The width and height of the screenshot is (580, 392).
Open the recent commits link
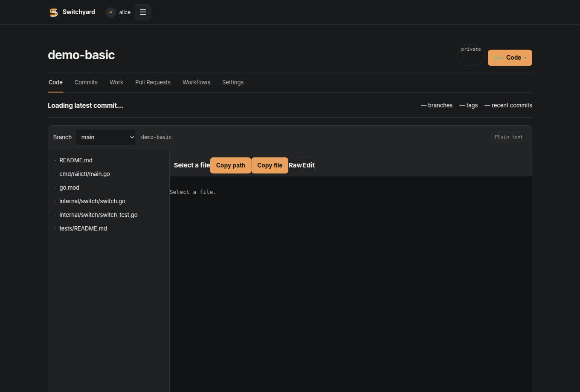(508, 105)
